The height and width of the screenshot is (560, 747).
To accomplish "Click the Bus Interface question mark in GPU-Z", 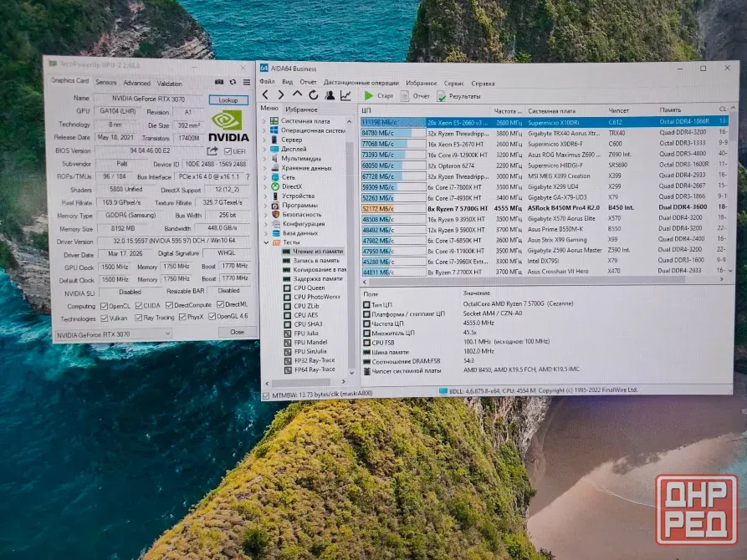I will 248,176.
